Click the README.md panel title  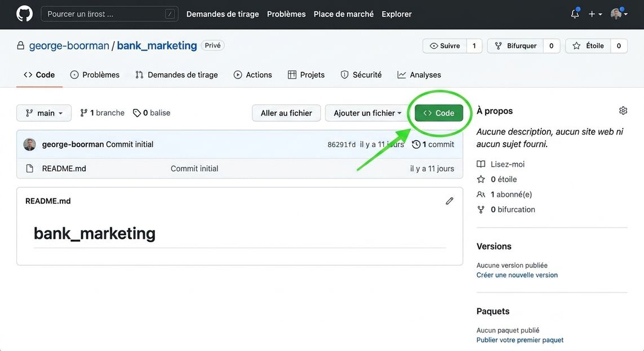pyautogui.click(x=48, y=201)
